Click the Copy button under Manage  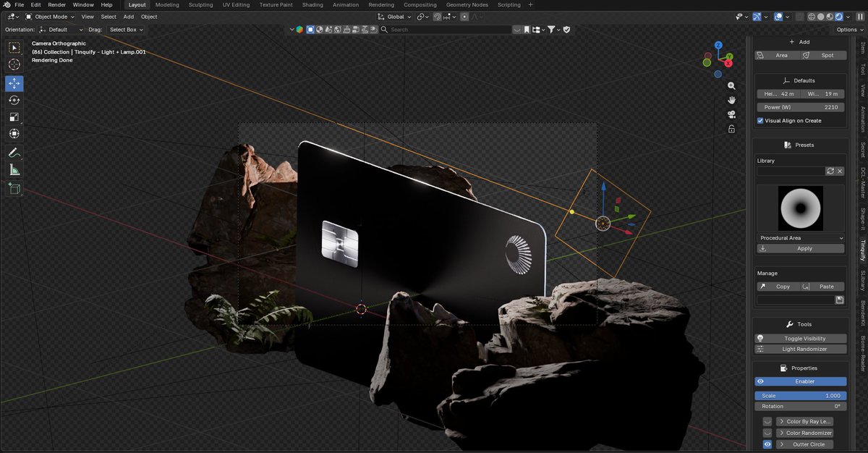778,286
